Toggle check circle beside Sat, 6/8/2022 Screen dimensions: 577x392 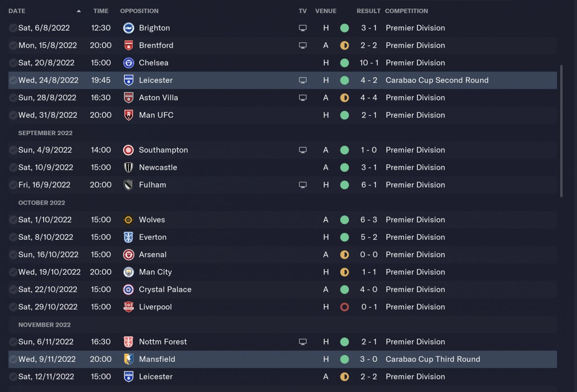[13, 28]
